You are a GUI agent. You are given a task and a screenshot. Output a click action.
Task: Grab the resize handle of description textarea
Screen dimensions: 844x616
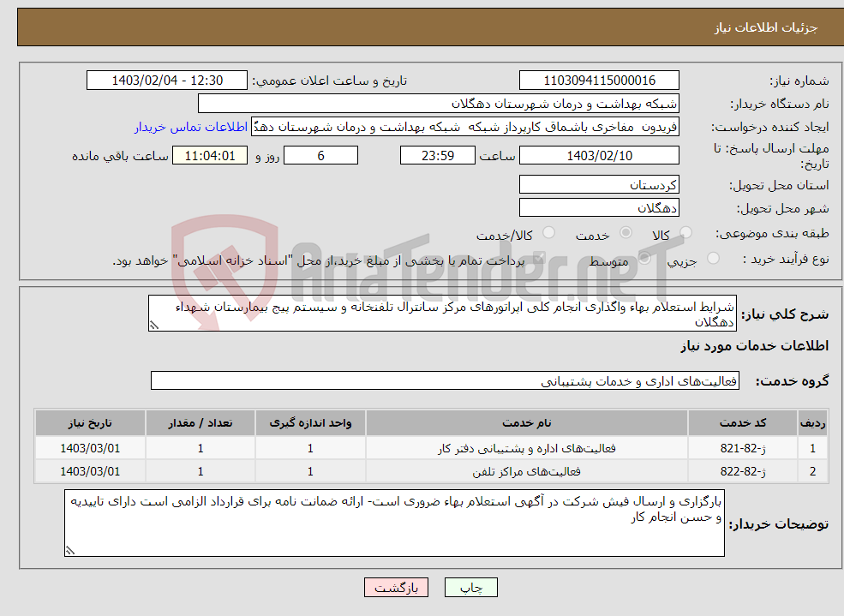point(154,326)
